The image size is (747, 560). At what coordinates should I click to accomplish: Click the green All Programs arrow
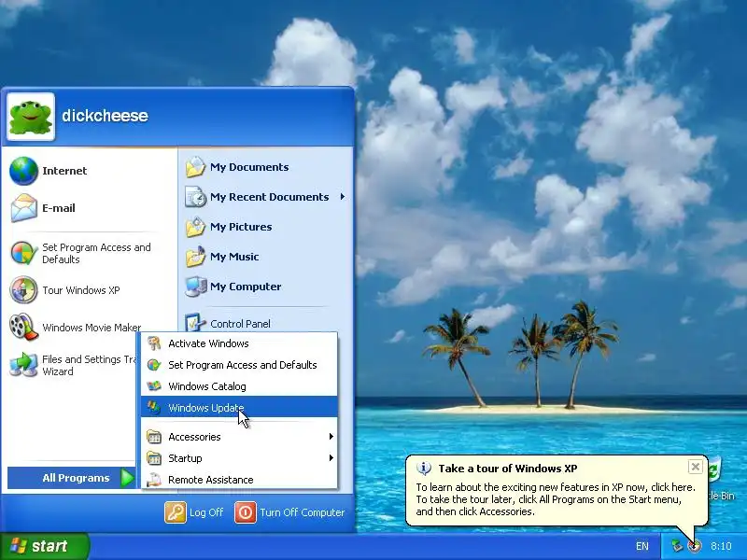[x=127, y=478]
